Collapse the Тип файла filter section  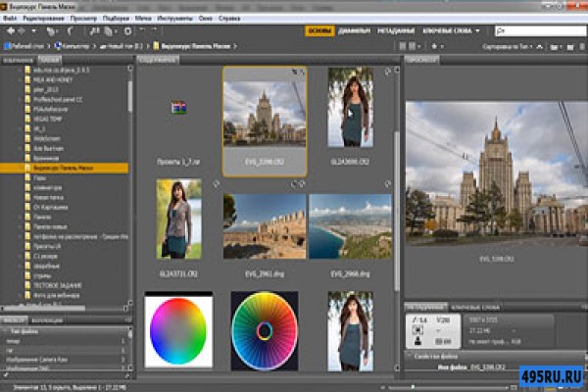coord(5,331)
